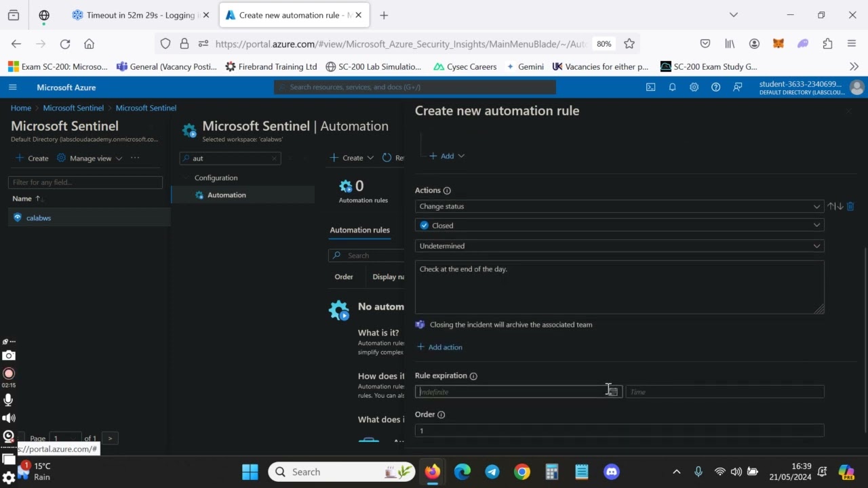Open Azure Help and support icon
This screenshot has height=488, width=868.
coord(715,87)
